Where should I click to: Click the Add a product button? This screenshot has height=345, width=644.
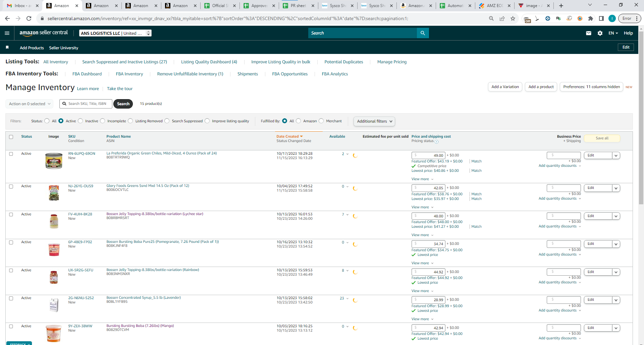tap(541, 87)
